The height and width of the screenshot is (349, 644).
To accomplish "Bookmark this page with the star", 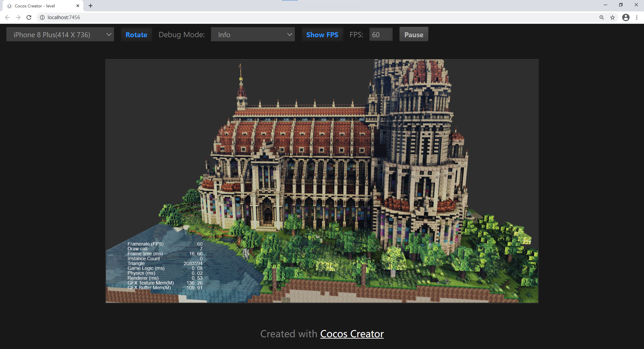I will pos(612,17).
